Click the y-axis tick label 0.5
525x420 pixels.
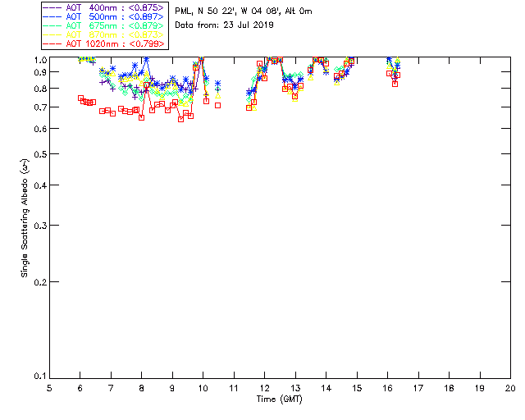[38, 155]
